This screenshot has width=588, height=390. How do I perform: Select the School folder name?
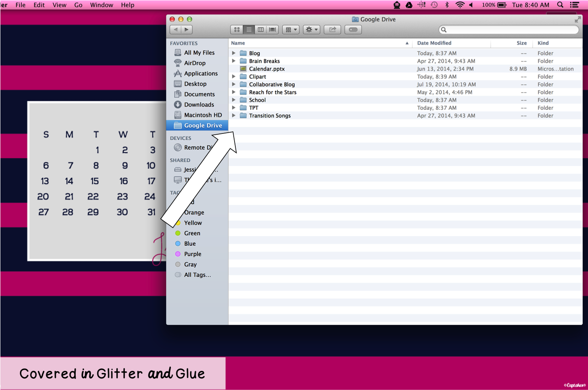257,100
